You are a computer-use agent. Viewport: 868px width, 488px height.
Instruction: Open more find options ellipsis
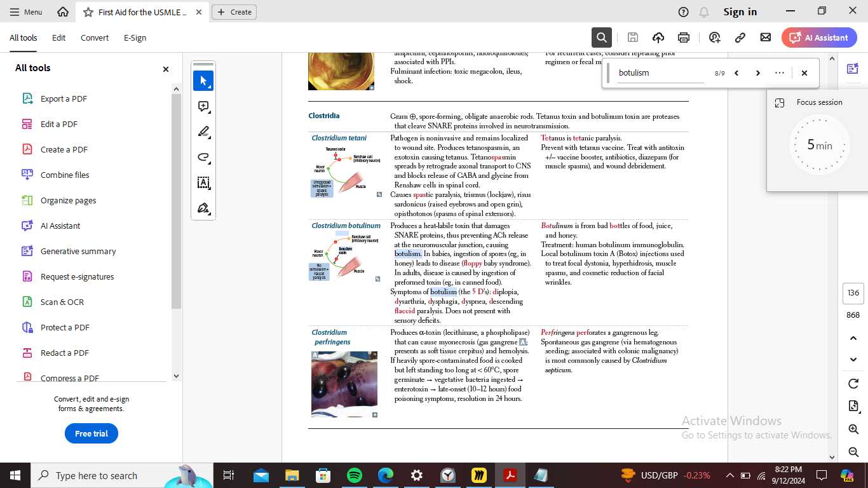(780, 73)
